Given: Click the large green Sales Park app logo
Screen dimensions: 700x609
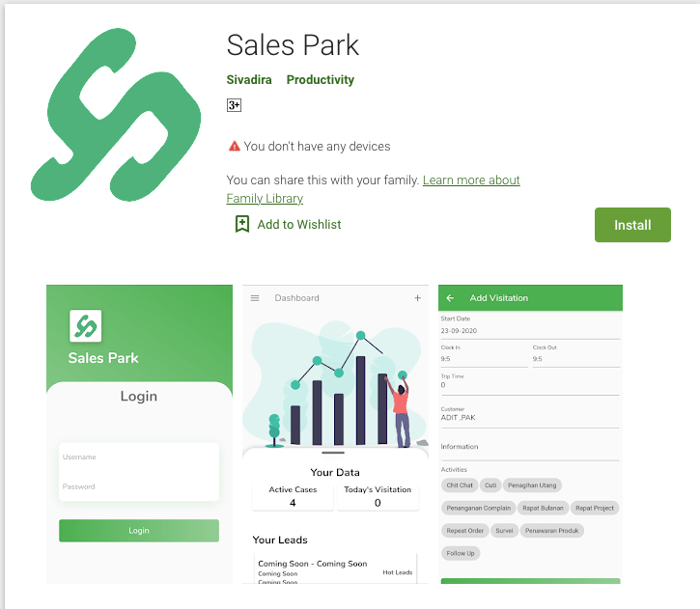Looking at the screenshot, I should [x=116, y=115].
